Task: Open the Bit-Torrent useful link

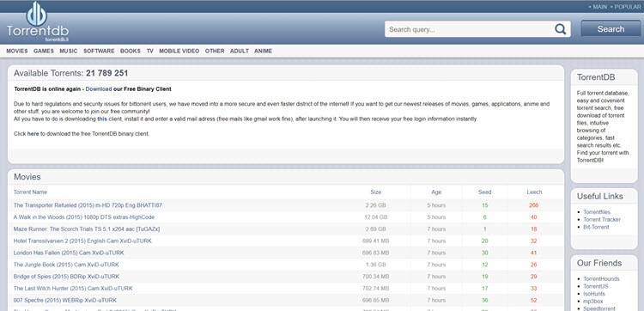Action: tap(596, 227)
